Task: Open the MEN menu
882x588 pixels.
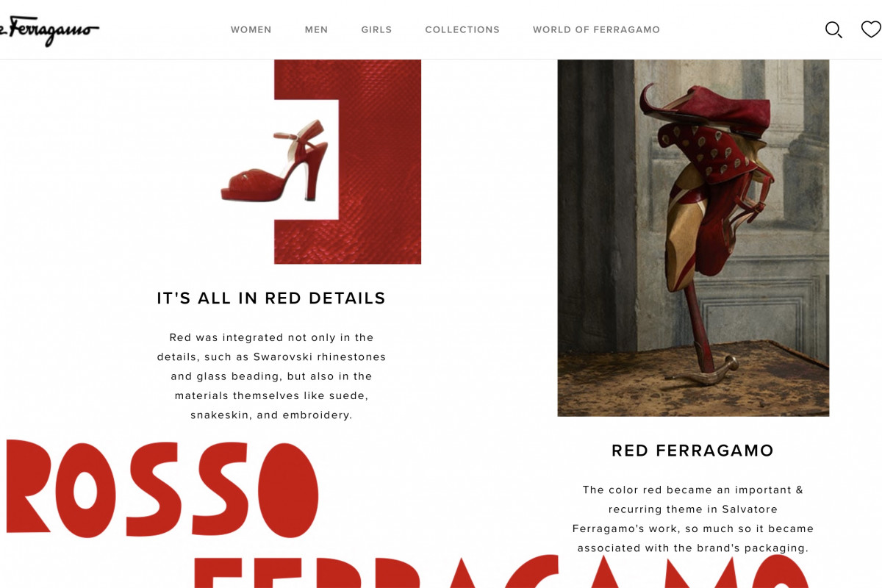Action: 317,30
